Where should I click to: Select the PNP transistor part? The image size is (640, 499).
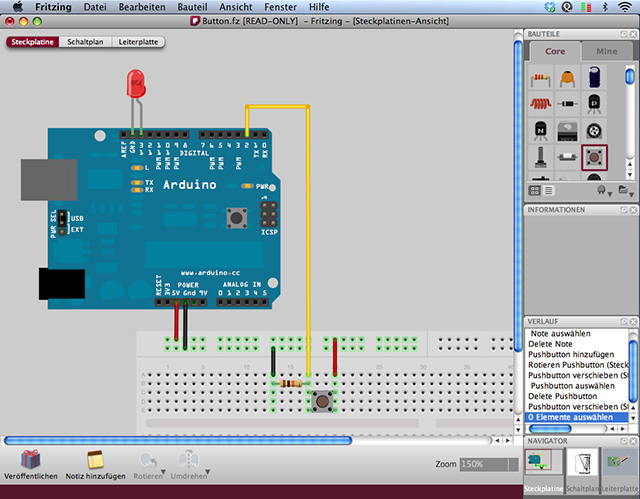(x=594, y=104)
